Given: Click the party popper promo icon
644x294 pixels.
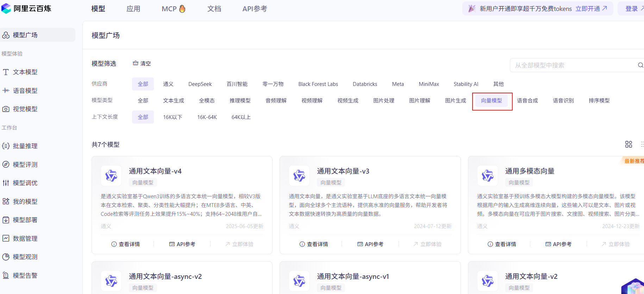Looking at the screenshot, I should click(472, 8).
